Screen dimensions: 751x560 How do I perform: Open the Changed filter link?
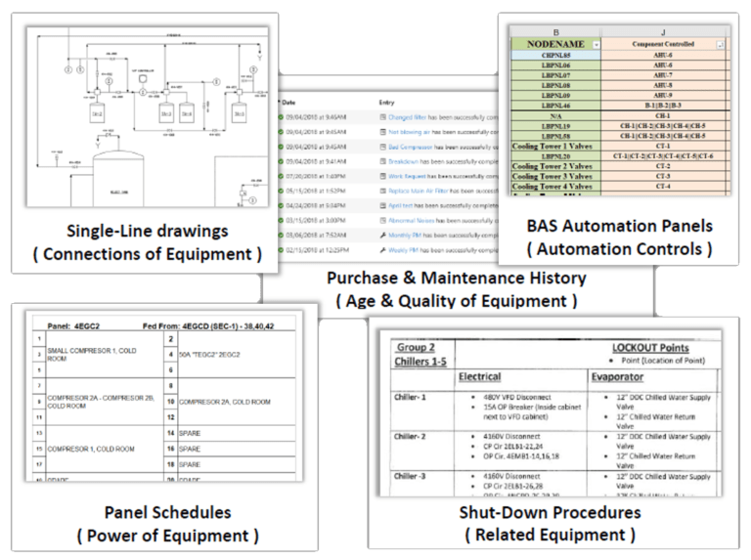pos(407,117)
